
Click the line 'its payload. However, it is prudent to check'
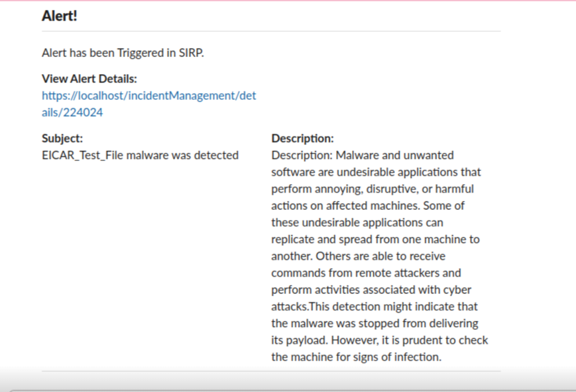pos(380,340)
